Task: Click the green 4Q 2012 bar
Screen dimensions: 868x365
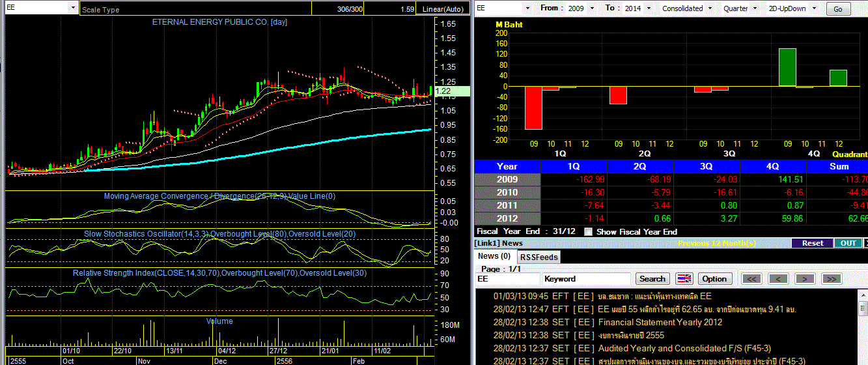Action: click(x=838, y=78)
